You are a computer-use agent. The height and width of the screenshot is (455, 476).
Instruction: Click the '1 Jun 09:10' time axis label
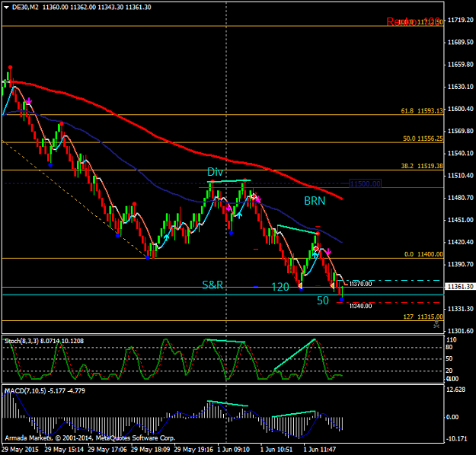tap(234, 450)
